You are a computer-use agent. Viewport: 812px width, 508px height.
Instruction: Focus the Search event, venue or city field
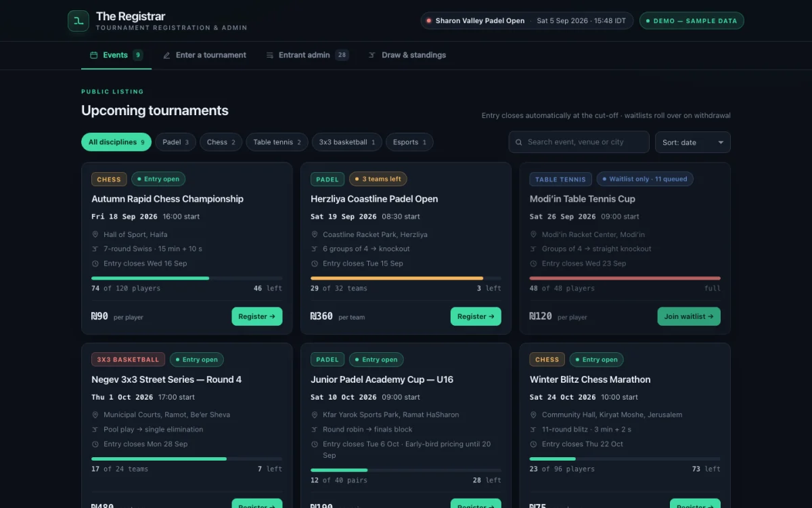[579, 142]
